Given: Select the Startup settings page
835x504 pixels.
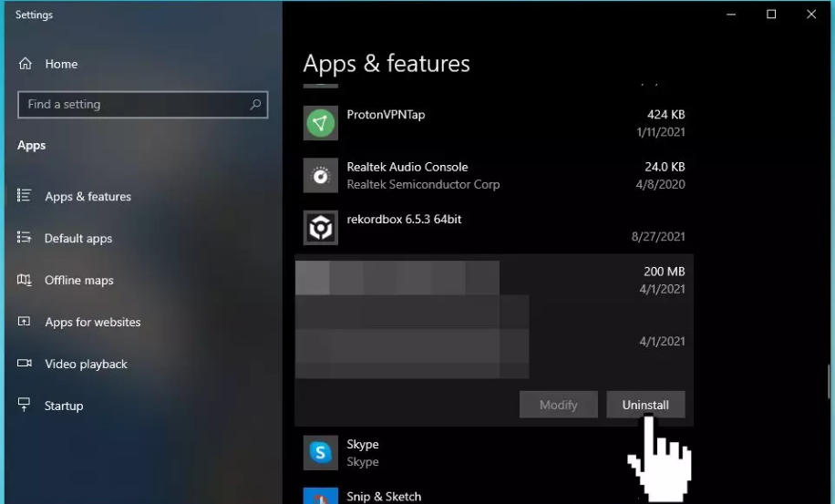Looking at the screenshot, I should (x=64, y=406).
